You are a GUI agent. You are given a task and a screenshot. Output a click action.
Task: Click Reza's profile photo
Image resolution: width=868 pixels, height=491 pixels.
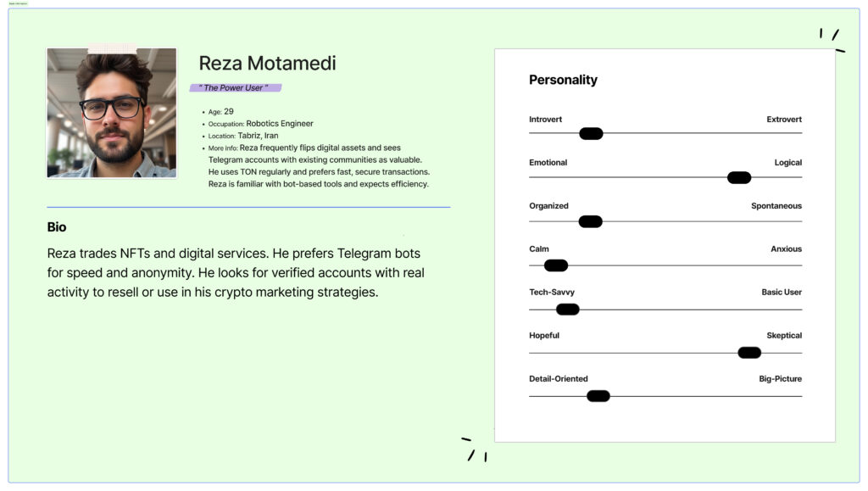click(112, 113)
